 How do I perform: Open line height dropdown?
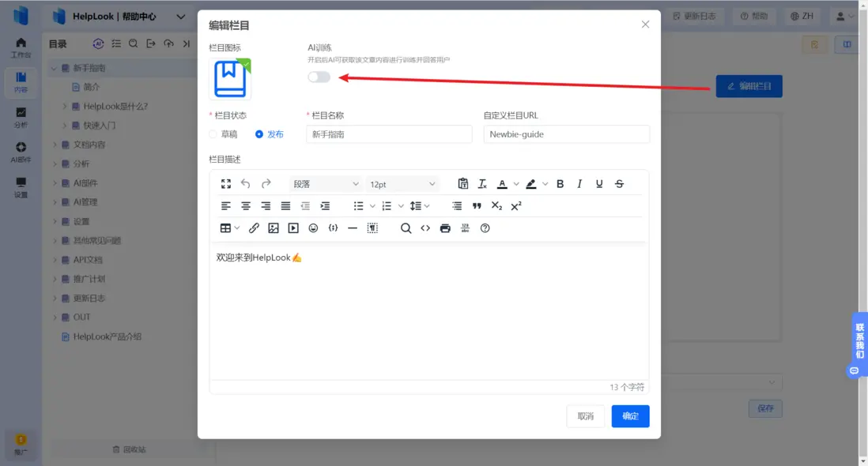tap(420, 206)
